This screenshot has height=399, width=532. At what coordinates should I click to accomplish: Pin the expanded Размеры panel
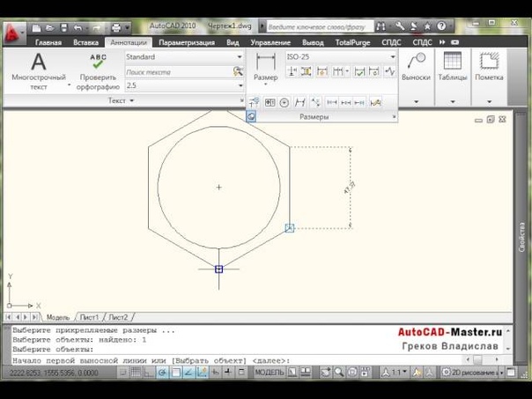point(251,117)
